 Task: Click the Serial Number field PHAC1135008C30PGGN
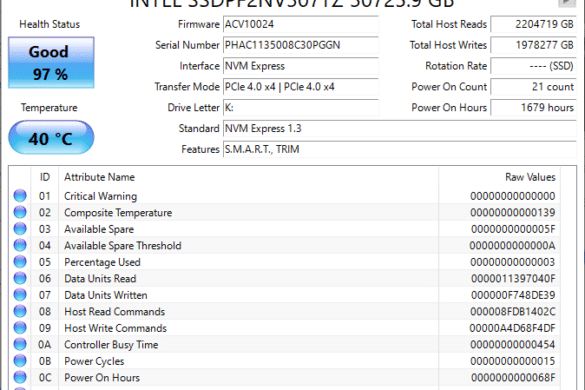pos(301,45)
